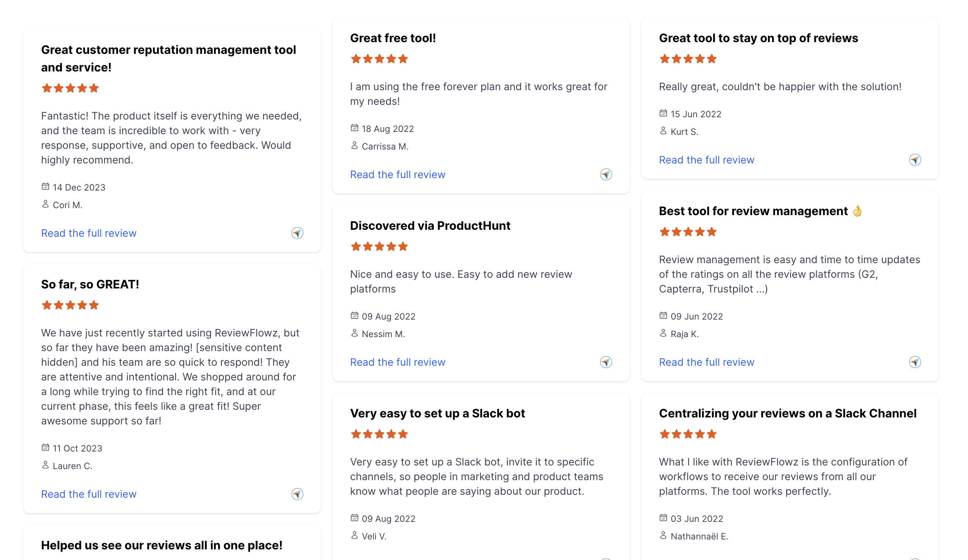Viewport: 968px width, 560px height.
Task: Read the full review by Nessim M.
Action: point(397,362)
